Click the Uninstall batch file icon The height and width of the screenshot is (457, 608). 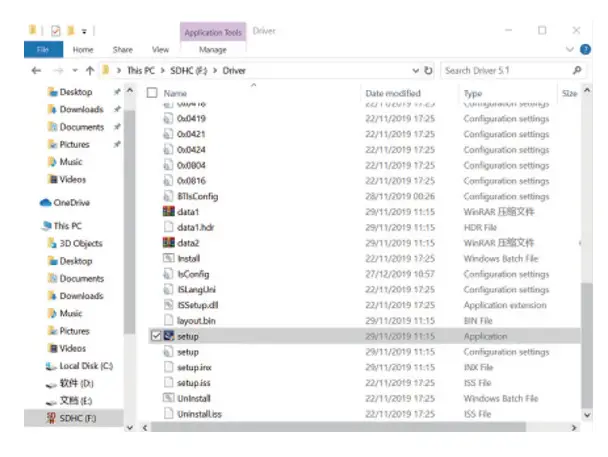tap(169, 398)
